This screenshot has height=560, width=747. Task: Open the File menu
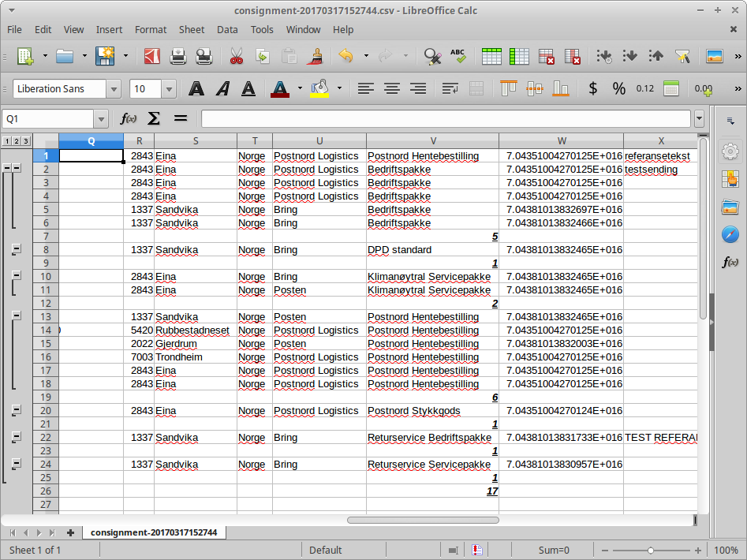click(14, 29)
